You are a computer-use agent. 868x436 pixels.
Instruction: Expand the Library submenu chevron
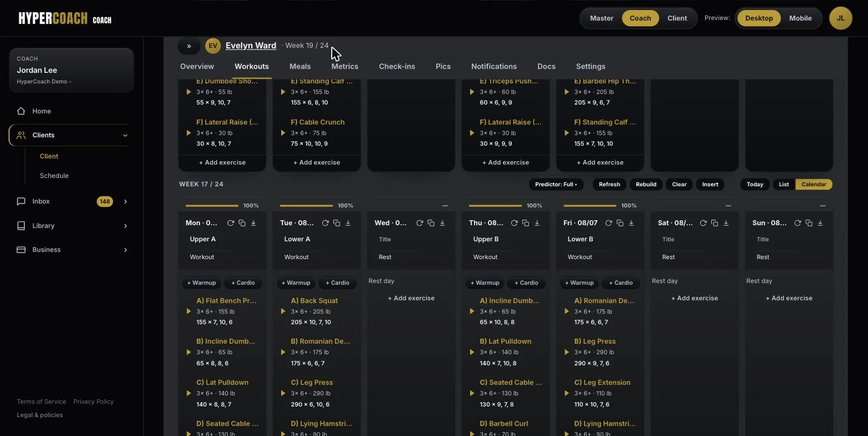tap(125, 226)
